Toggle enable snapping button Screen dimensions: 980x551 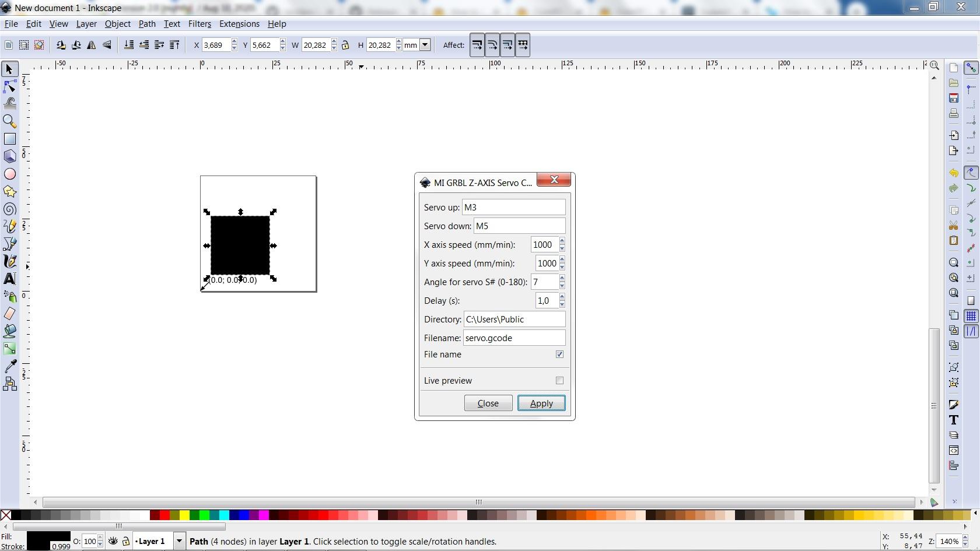click(x=971, y=68)
